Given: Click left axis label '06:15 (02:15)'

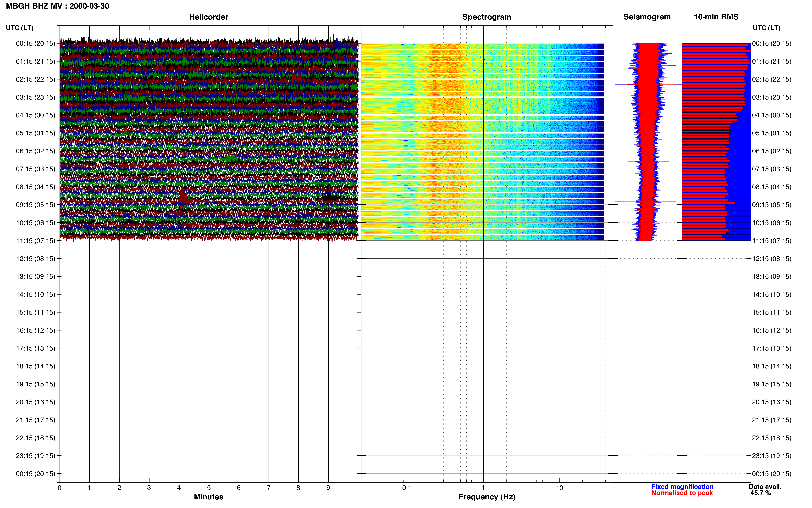Looking at the screenshot, I should 36,151.
